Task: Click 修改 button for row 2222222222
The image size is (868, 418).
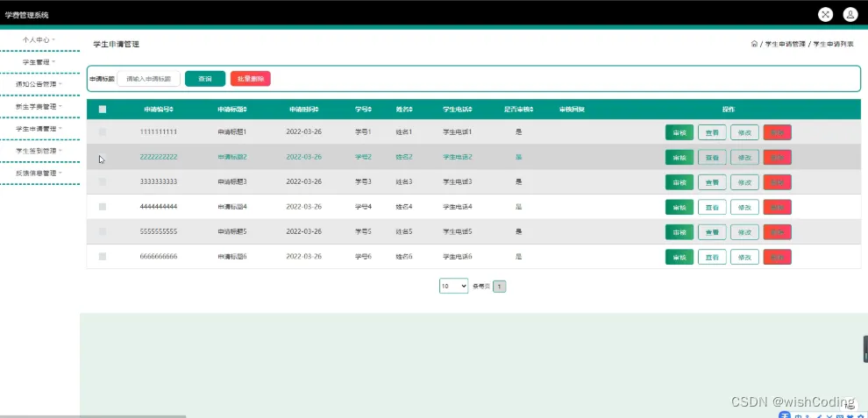Action: tap(744, 157)
